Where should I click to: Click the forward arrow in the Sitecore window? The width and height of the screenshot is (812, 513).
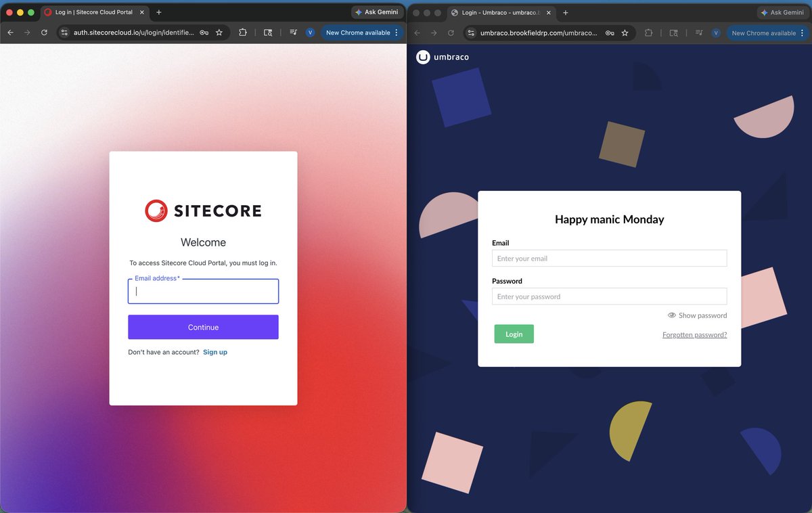[x=27, y=32]
